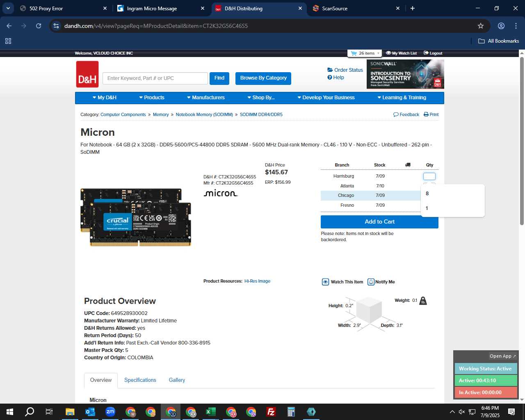Click the Crucial memory product image
This screenshot has width=525, height=420.
136,217
